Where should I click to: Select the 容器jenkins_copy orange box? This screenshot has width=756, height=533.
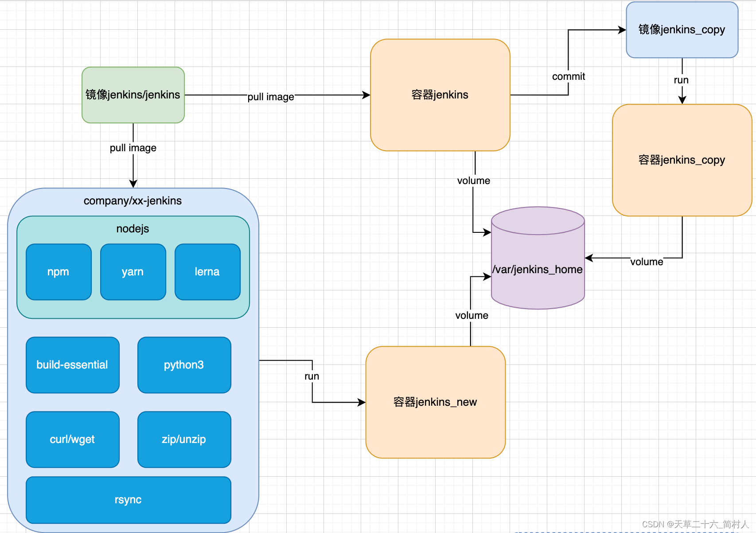point(682,160)
